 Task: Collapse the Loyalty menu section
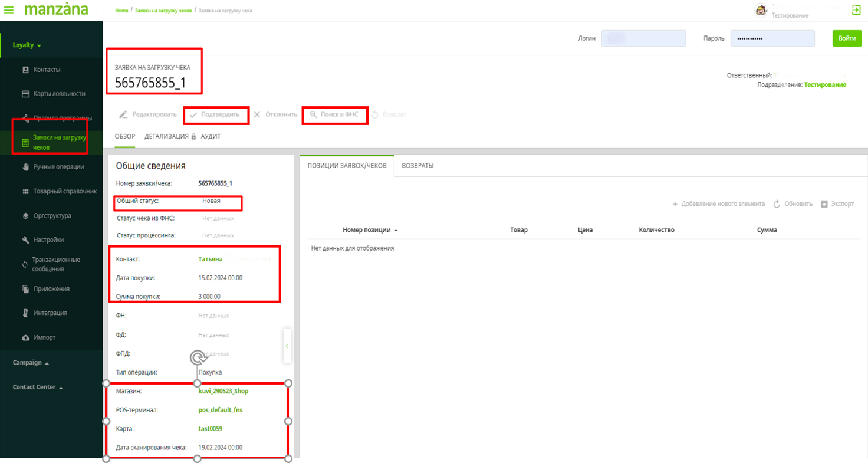pos(27,45)
